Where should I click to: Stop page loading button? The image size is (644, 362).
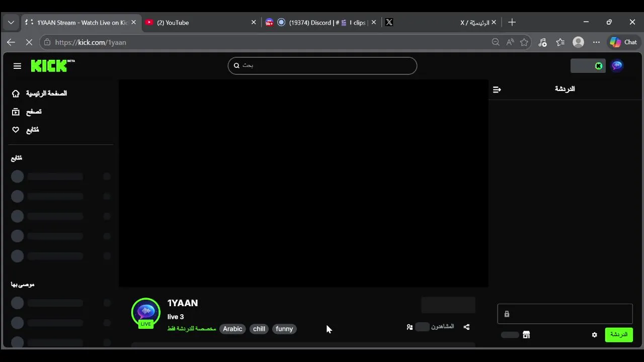(x=29, y=42)
